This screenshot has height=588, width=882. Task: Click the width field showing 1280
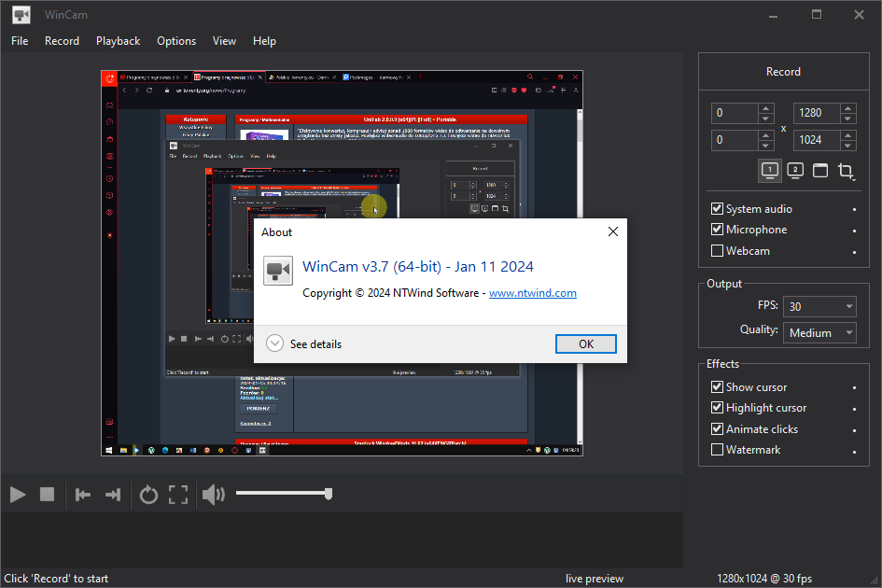[x=818, y=113]
